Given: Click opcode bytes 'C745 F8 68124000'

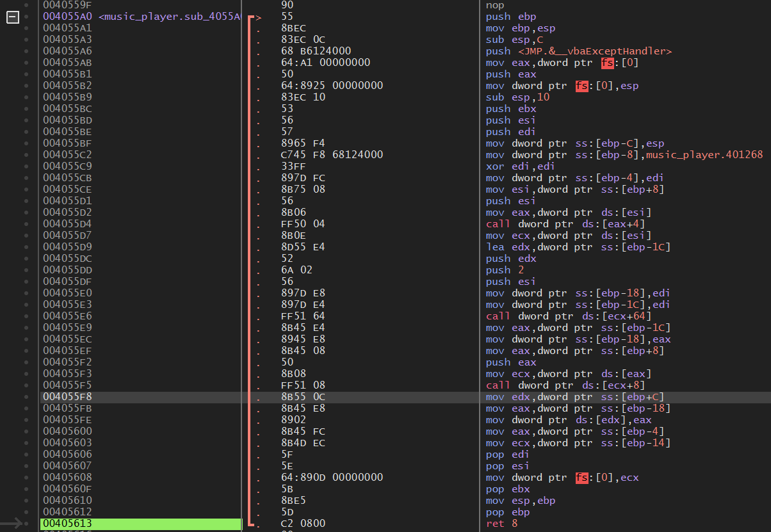Looking at the screenshot, I should [332, 155].
